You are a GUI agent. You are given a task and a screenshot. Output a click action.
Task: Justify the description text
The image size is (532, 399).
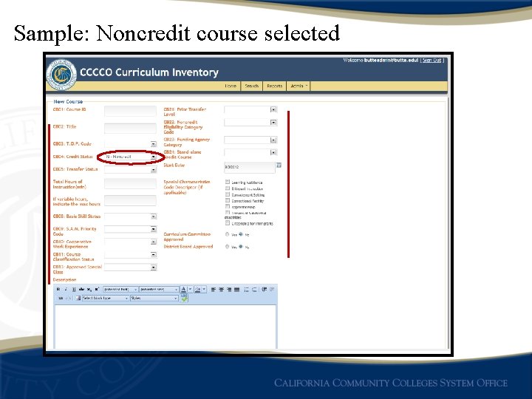pos(237,290)
